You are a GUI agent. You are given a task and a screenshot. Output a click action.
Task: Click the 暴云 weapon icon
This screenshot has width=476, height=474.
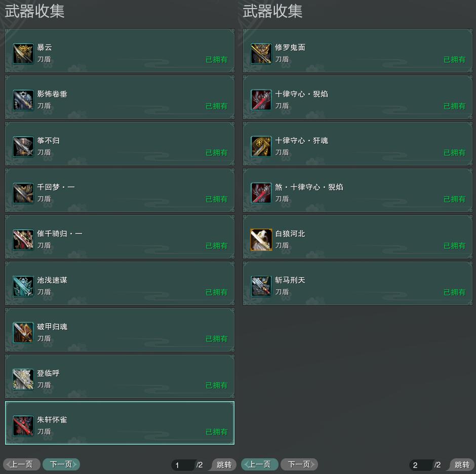[x=23, y=54]
